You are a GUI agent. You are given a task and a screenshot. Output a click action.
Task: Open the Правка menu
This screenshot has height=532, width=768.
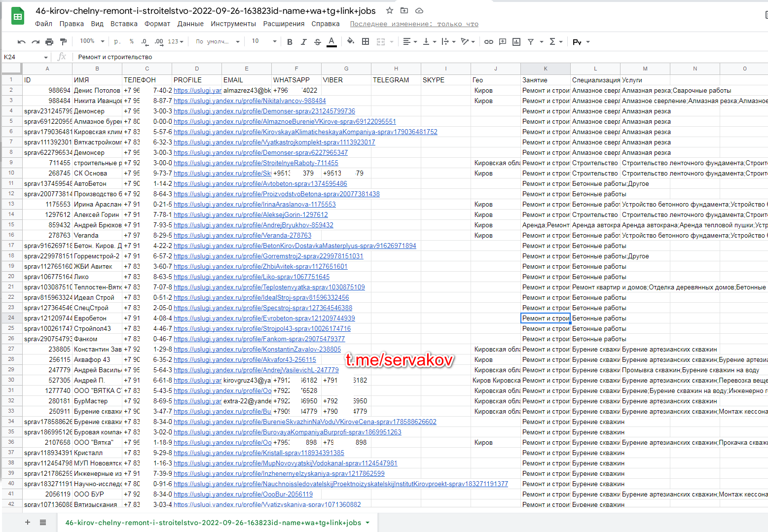[72, 24]
